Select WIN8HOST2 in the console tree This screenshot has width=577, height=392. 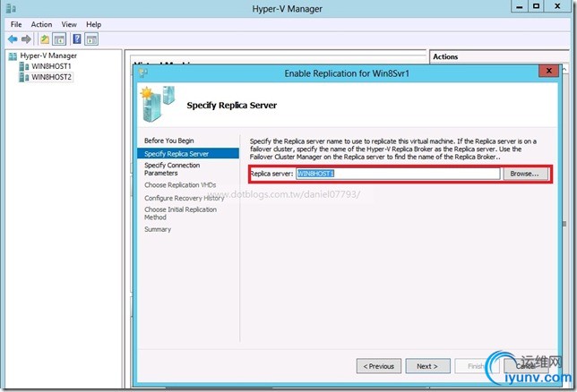pyautogui.click(x=52, y=77)
